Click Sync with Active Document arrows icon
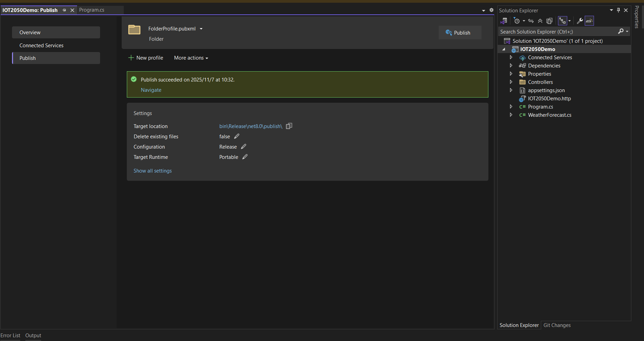 [x=531, y=21]
